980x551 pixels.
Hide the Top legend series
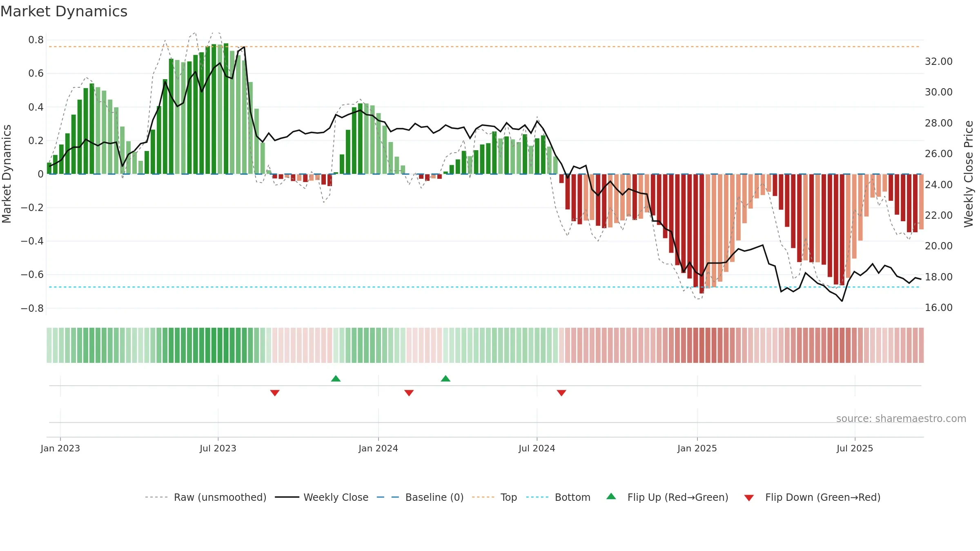coord(494,497)
